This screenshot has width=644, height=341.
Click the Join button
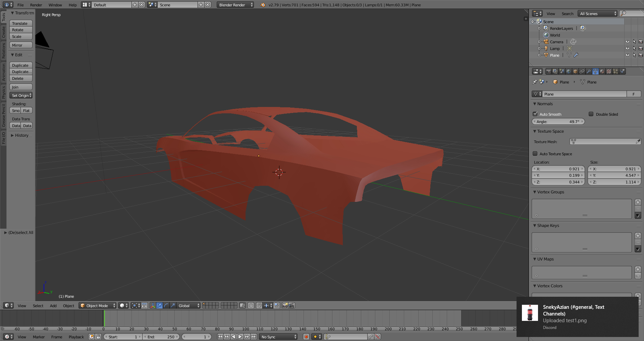tap(21, 87)
